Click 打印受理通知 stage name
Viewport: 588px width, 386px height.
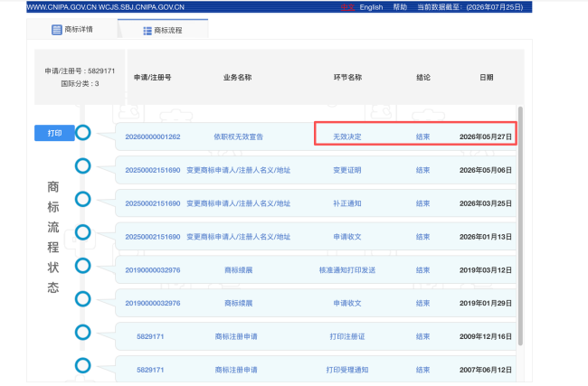click(x=347, y=370)
